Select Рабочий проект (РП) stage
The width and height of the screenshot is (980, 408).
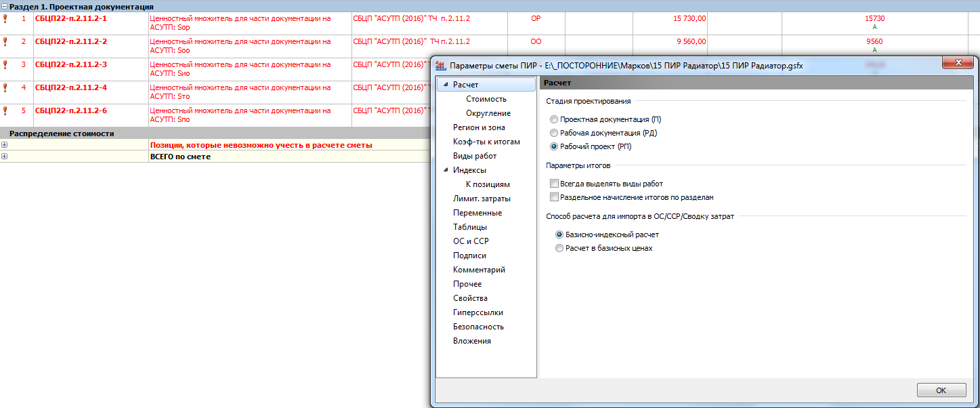pos(555,146)
